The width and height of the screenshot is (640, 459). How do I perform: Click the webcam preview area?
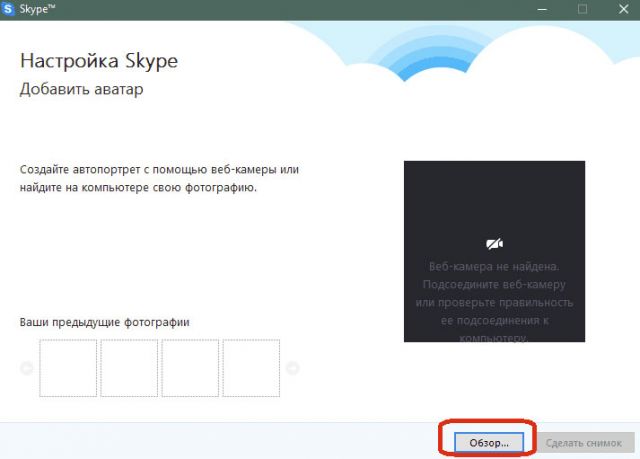tap(494, 251)
